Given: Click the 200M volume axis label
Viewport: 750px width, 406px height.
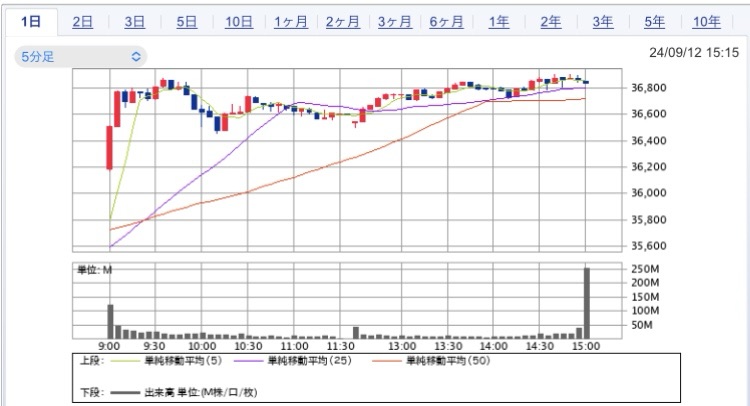Looking at the screenshot, I should tap(645, 283).
